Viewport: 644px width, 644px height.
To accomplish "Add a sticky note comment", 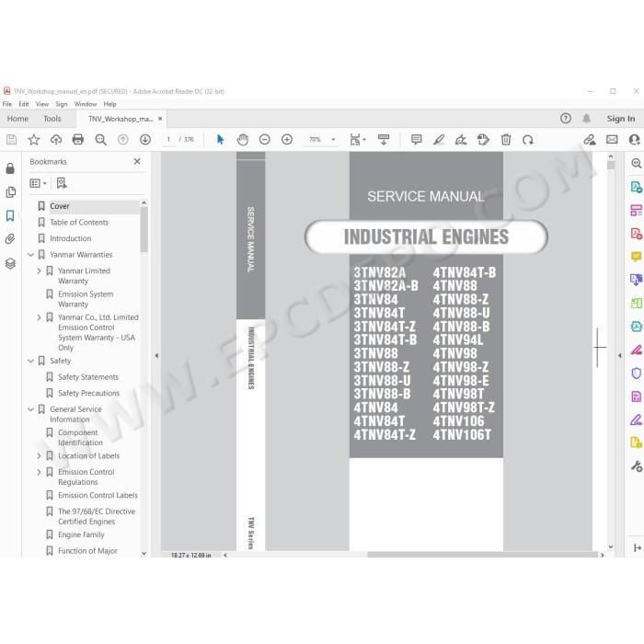I will click(417, 140).
